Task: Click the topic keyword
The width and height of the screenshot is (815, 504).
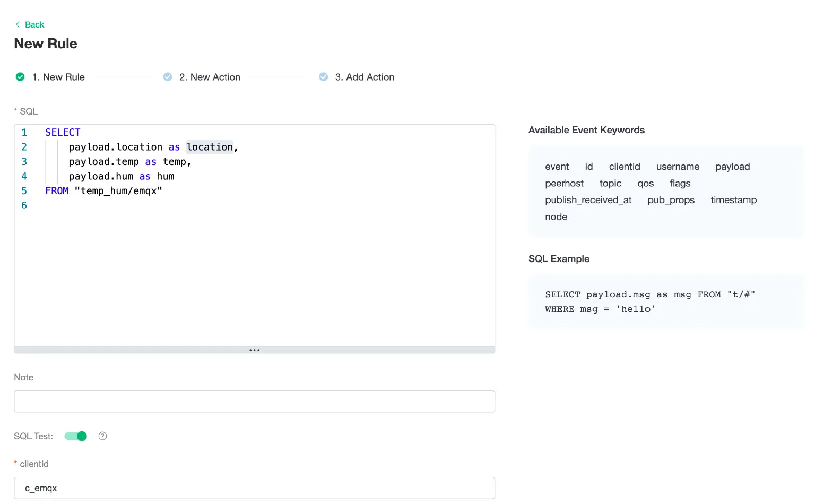Action: (610, 184)
